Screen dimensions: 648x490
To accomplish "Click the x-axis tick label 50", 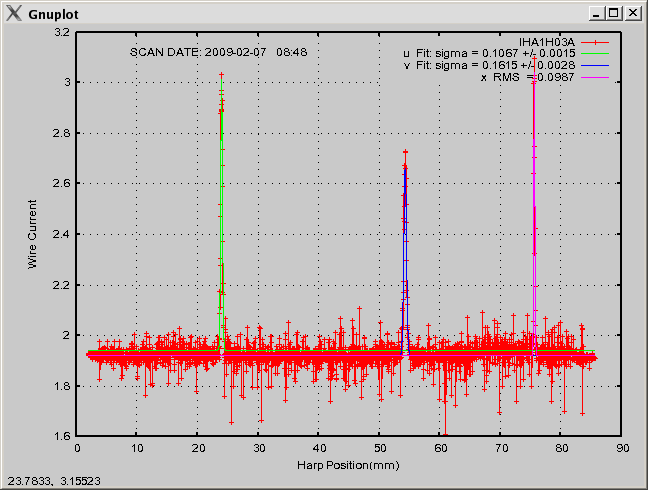I will 380,448.
